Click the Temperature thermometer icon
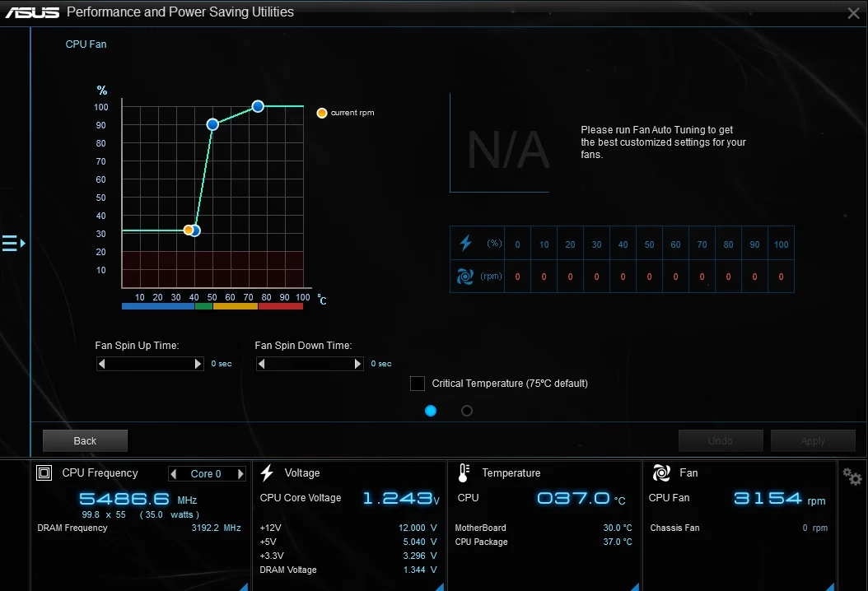The height and width of the screenshot is (591, 868). coord(461,472)
